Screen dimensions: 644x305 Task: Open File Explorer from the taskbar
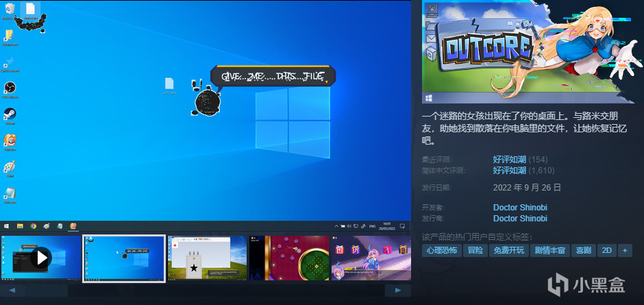point(20,226)
